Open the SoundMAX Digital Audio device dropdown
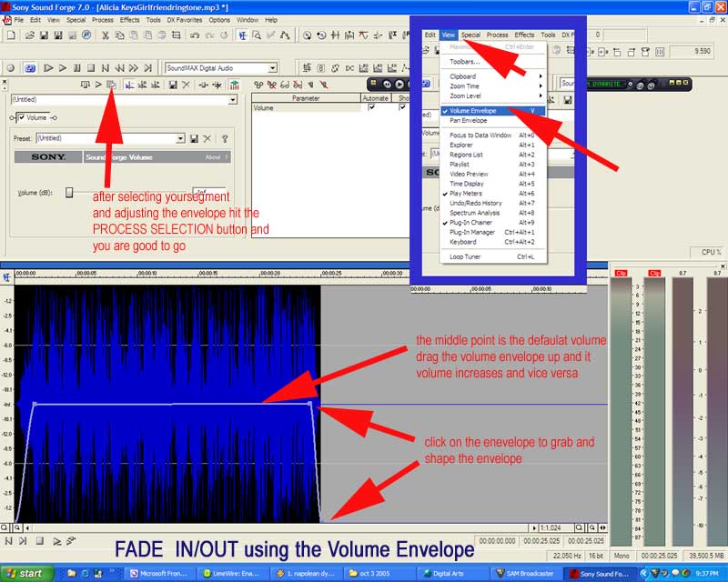 point(272,68)
